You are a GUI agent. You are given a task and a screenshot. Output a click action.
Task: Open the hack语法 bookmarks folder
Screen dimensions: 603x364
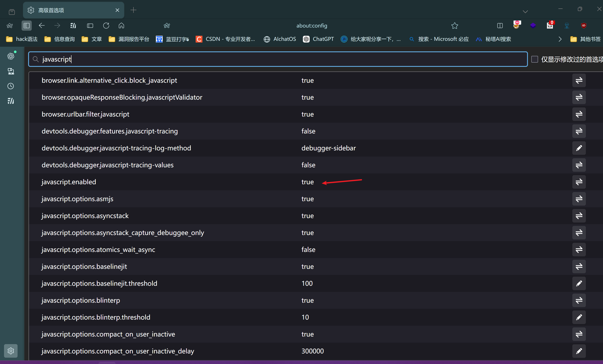click(22, 39)
